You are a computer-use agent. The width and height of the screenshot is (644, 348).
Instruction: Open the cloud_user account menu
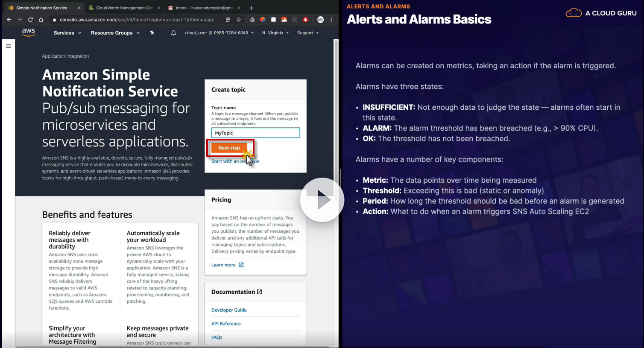tap(219, 33)
